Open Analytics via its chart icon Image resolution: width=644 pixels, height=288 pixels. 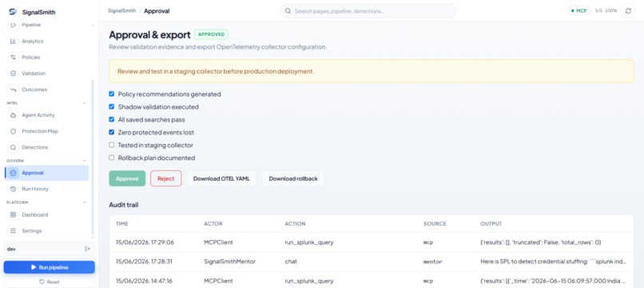tap(13, 41)
